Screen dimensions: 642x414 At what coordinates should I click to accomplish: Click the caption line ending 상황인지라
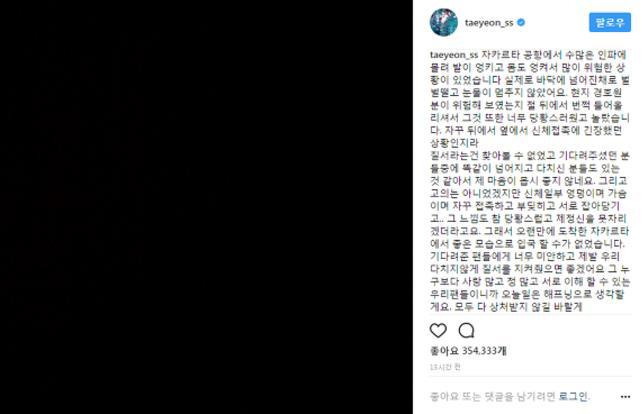(x=454, y=143)
